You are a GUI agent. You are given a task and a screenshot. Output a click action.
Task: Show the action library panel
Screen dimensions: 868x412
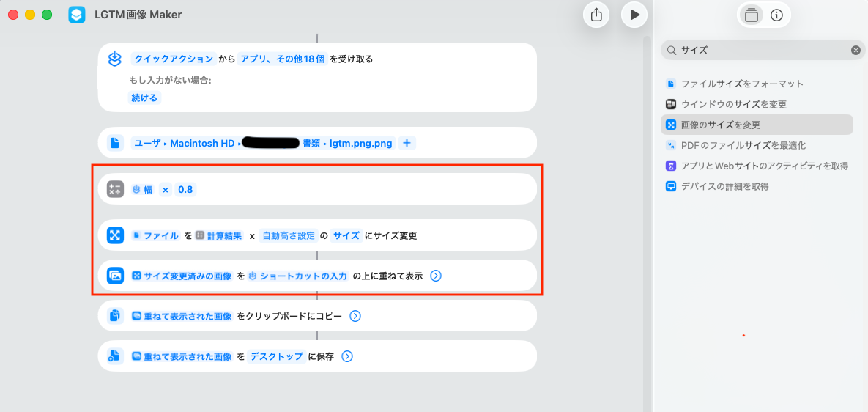752,15
